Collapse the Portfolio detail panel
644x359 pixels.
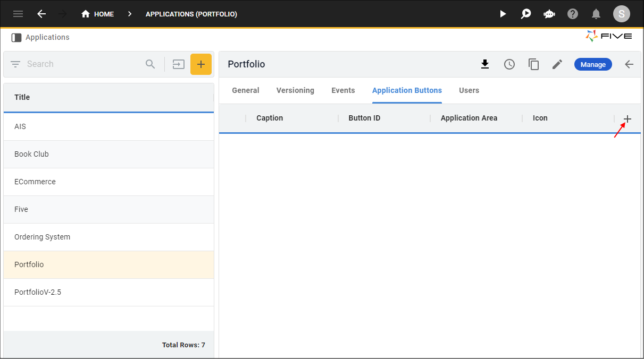tap(629, 64)
